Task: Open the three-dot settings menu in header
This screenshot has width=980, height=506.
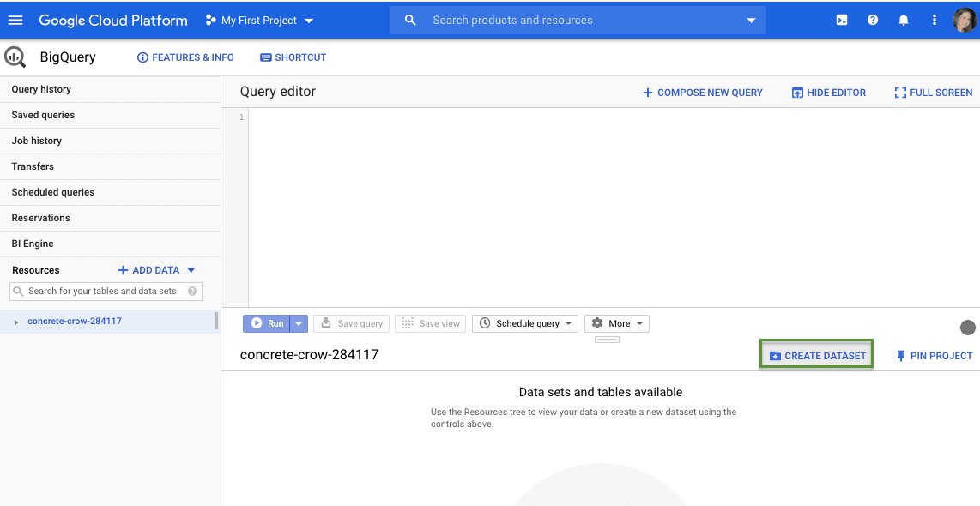Action: [x=935, y=20]
